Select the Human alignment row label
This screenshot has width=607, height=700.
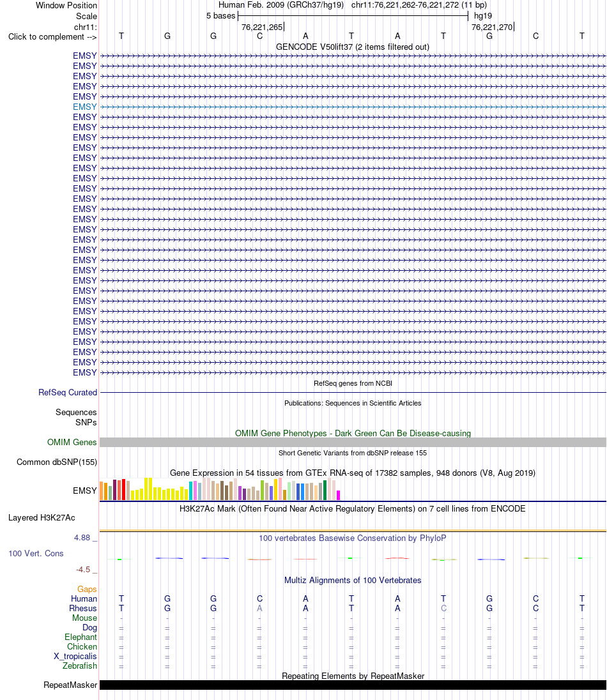point(84,598)
